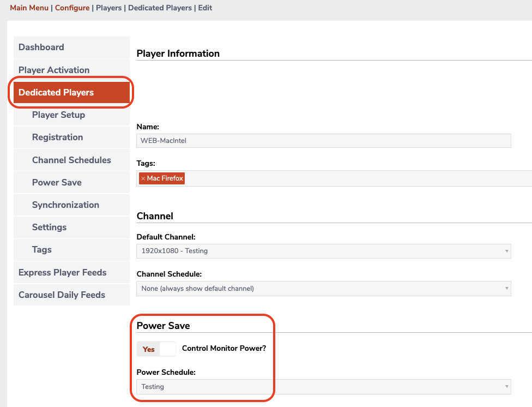Viewport: 532px width, 407px height.
Task: Open the Player Setup submenu item
Action: click(71, 115)
